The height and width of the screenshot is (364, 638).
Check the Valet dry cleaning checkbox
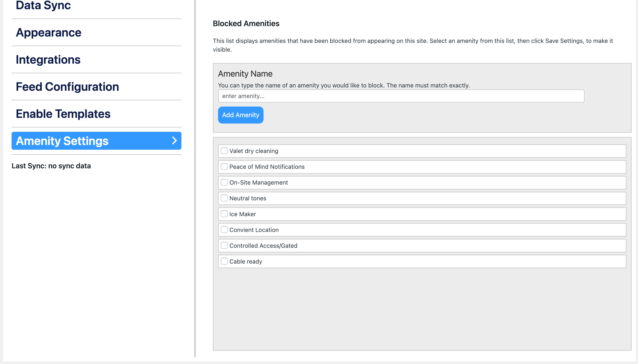(x=224, y=151)
